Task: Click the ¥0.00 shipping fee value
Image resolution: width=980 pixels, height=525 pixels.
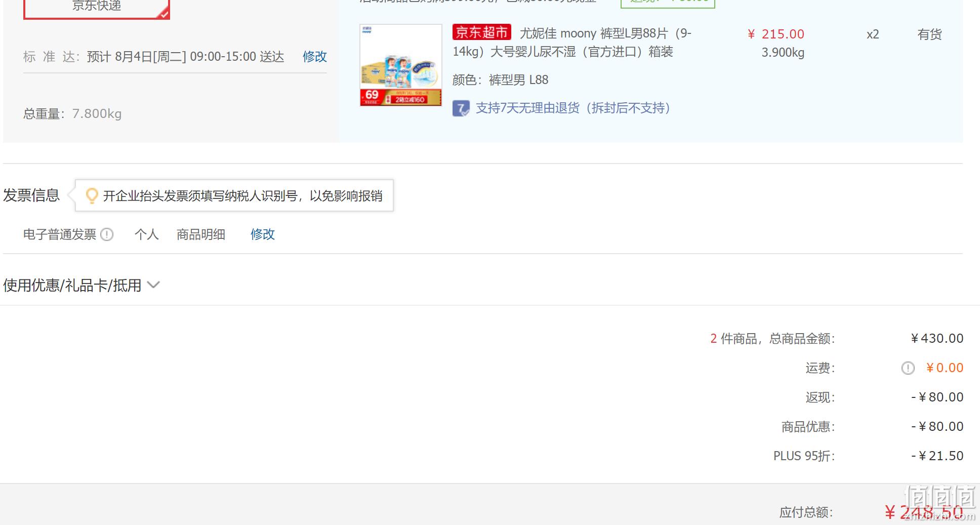Action: 945,368
